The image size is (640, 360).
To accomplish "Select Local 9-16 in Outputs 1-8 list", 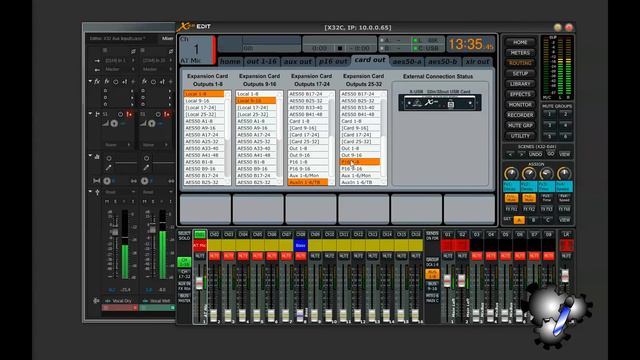I will coord(204,101).
